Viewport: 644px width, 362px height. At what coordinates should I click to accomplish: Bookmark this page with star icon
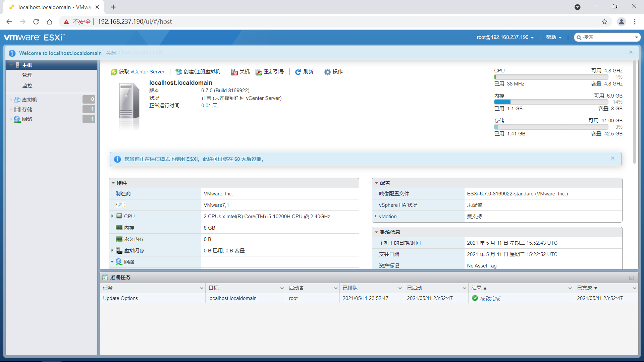coord(604,22)
